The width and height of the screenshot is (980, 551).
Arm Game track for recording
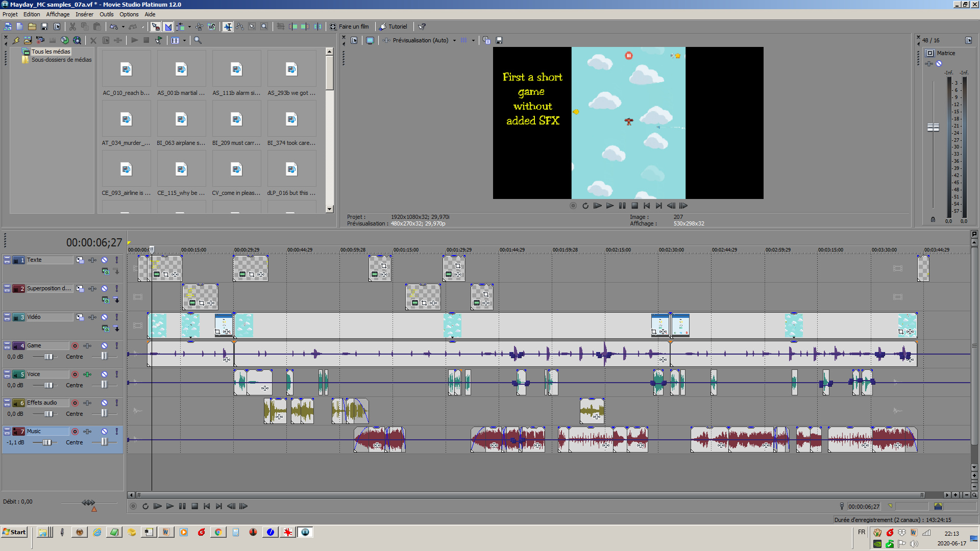click(75, 346)
